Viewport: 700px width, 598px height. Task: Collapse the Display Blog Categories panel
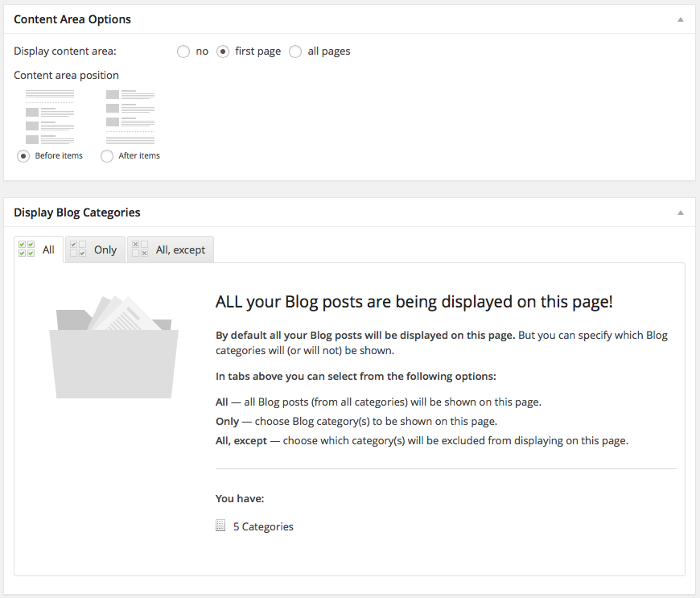[680, 213]
